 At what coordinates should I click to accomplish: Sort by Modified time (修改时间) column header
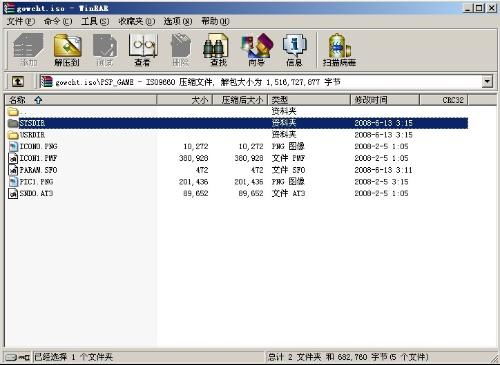pyautogui.click(x=385, y=100)
